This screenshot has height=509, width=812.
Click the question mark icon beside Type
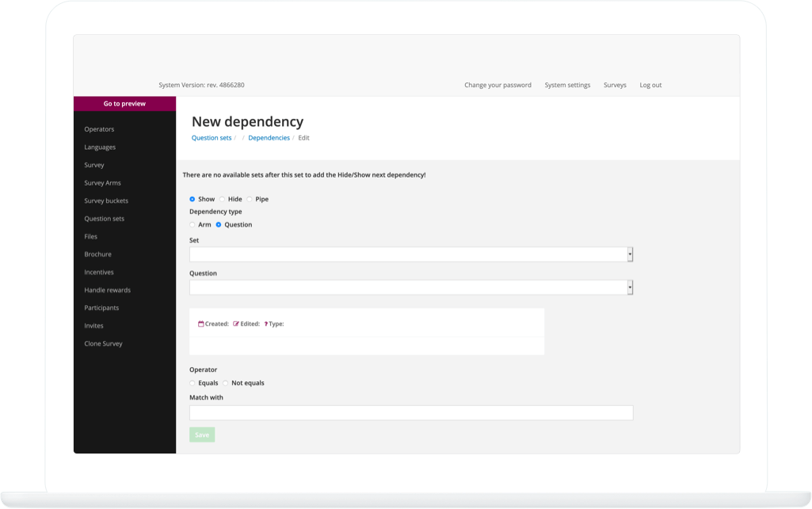266,324
